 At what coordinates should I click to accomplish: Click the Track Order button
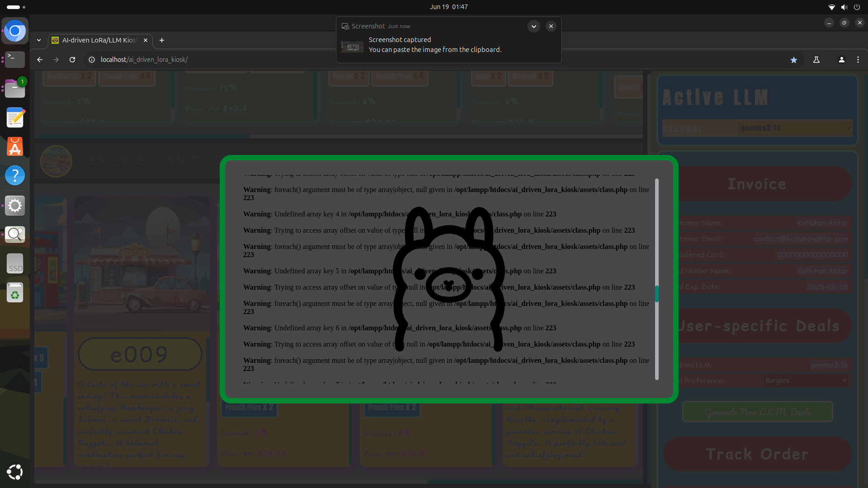[x=758, y=454]
